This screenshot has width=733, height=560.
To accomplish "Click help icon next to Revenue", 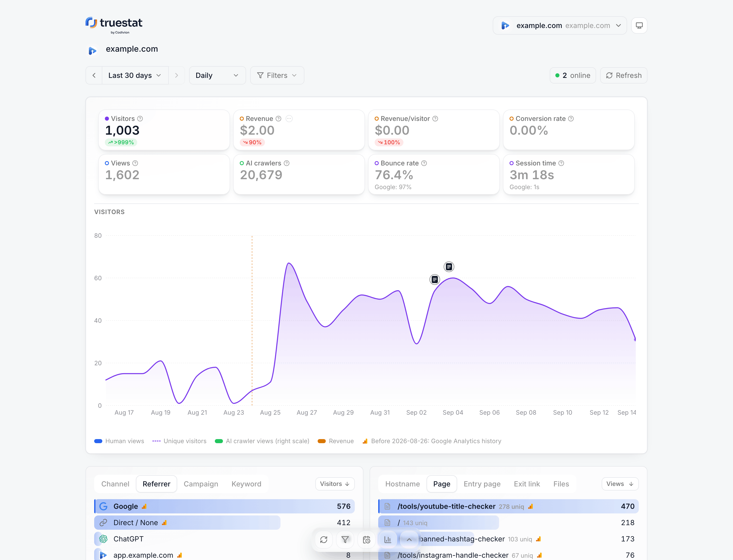I will click(x=278, y=119).
